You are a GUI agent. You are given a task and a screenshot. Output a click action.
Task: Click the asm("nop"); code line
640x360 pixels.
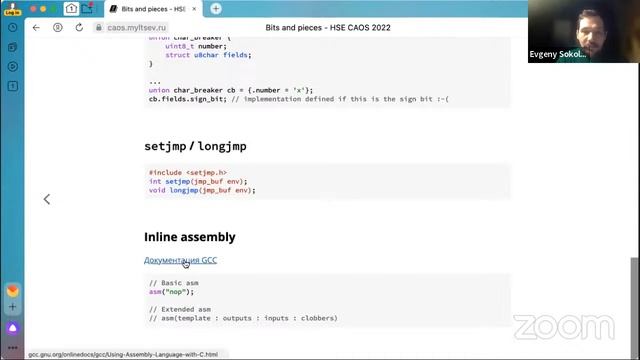click(x=171, y=292)
